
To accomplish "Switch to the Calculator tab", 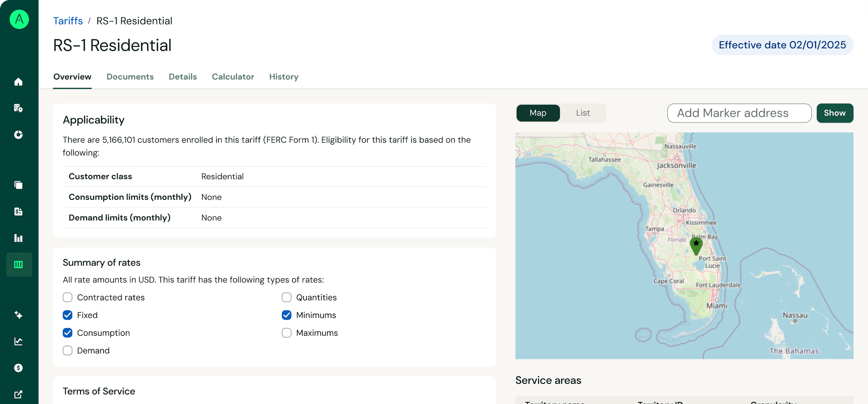I will tap(233, 77).
